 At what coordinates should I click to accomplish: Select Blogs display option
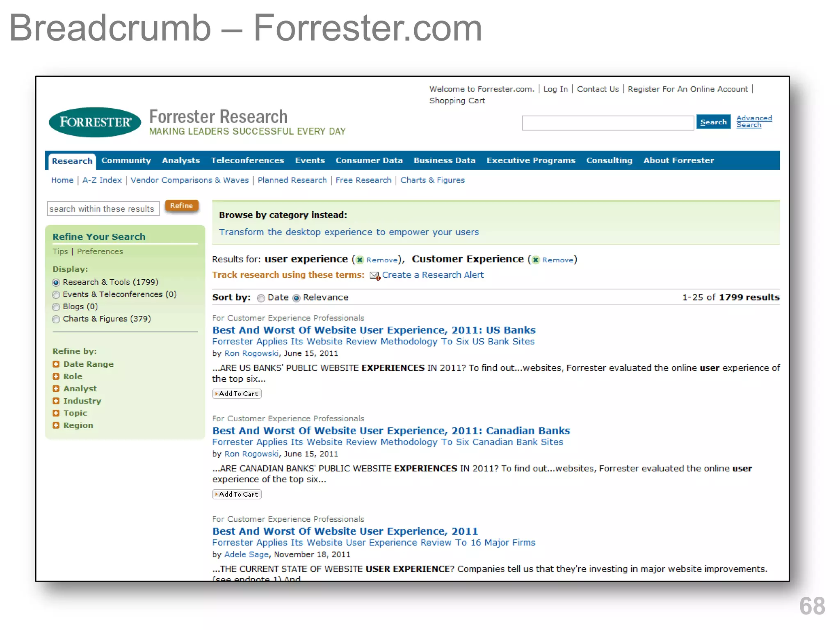(56, 307)
